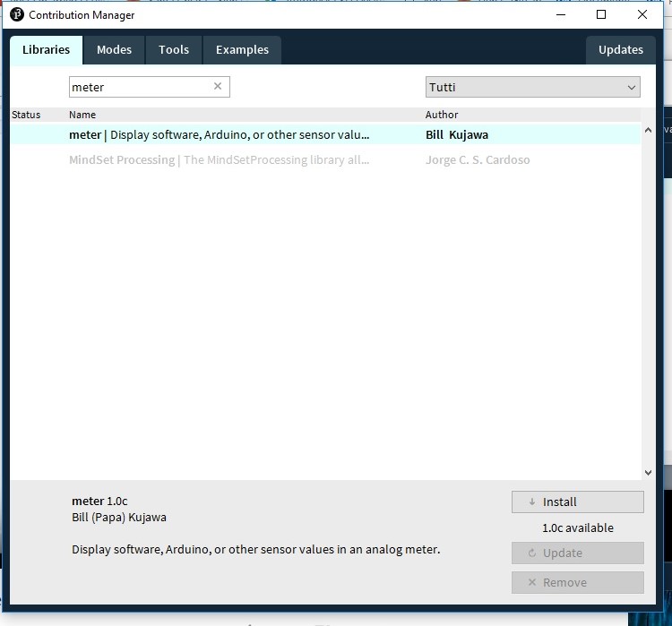This screenshot has width=672, height=626.
Task: Sort by the Status column header
Action: pyautogui.click(x=26, y=115)
